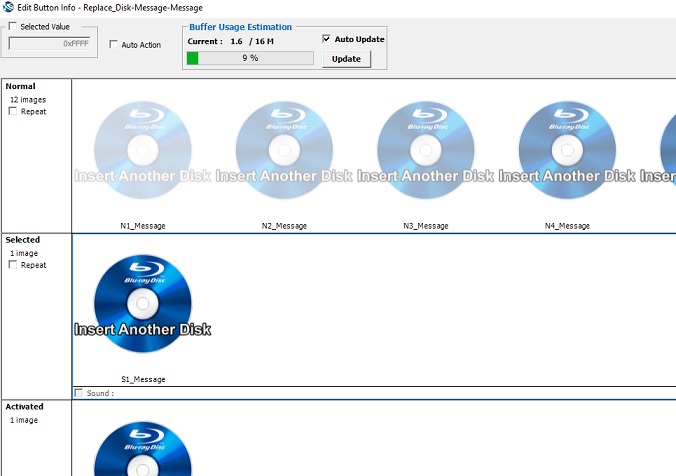Click the 'Current : 1.6 / 16 M' text
The width and height of the screenshot is (676, 476).
231,41
